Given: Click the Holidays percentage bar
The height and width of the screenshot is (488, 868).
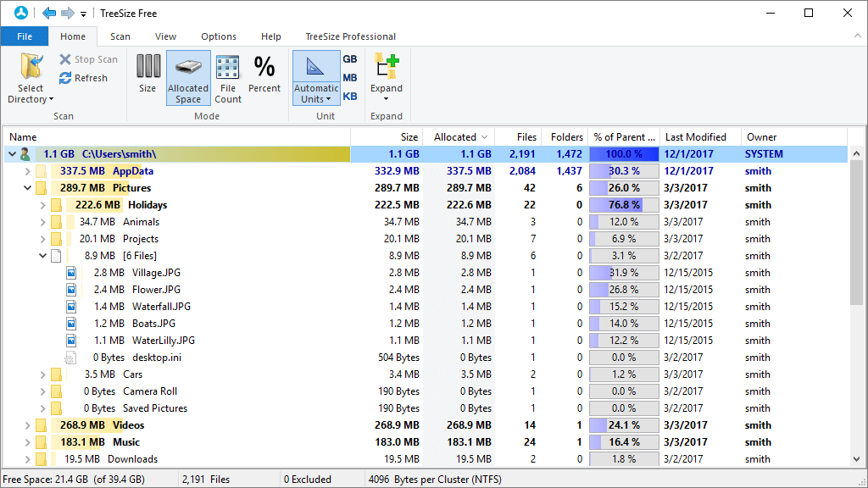Looking at the screenshot, I should (623, 204).
